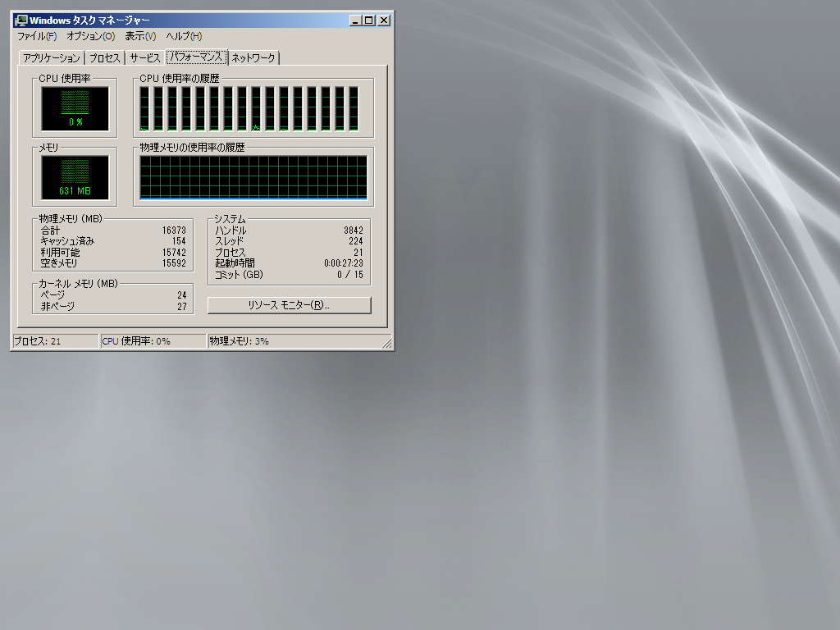Click the 起動時間 label
840x630 pixels.
[x=235, y=263]
